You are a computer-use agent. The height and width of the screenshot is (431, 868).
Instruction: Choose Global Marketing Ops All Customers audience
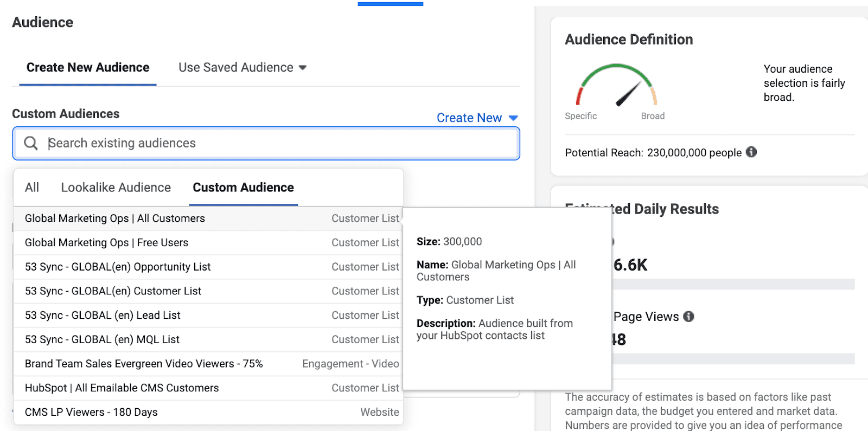point(115,218)
